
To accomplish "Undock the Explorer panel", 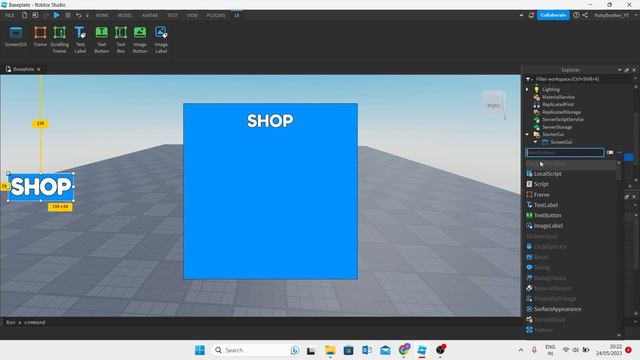I will click(627, 70).
